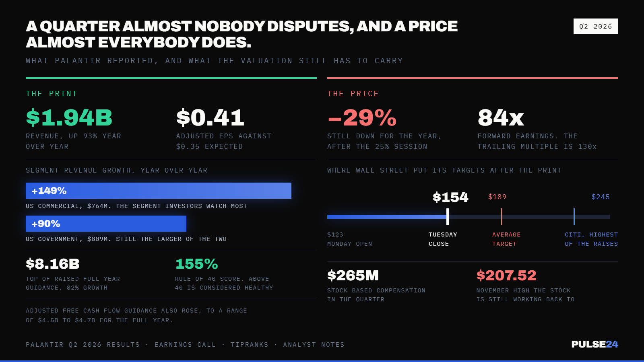
Task: Click the Q2 2026 badge
Action: click(596, 26)
